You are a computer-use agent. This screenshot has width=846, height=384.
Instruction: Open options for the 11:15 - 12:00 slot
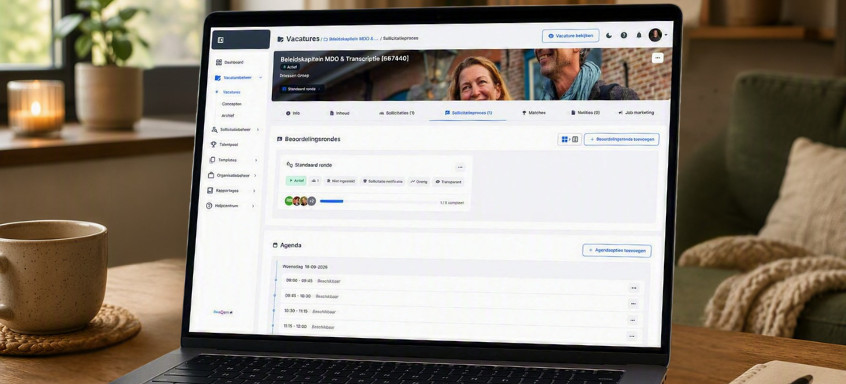[632, 335]
